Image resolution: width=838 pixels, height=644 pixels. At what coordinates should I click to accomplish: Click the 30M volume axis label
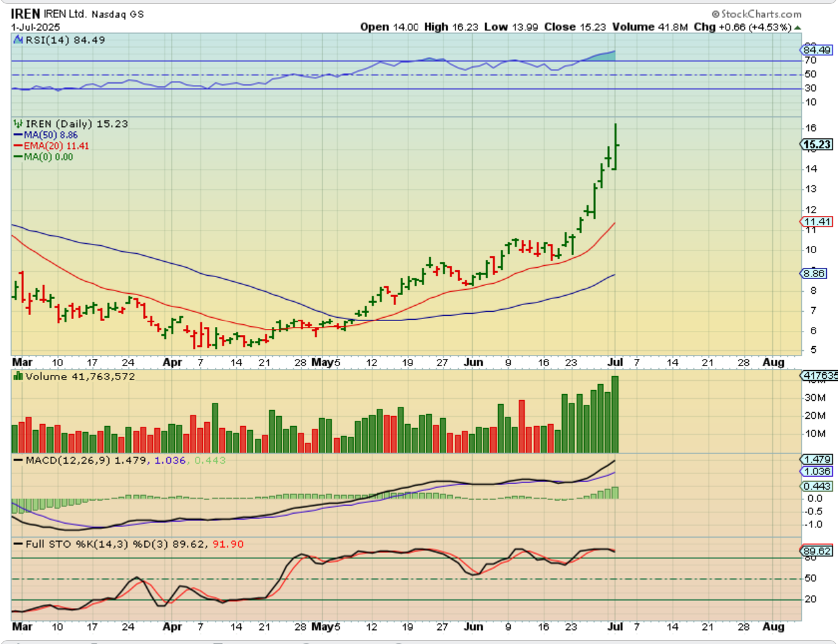[815, 397]
